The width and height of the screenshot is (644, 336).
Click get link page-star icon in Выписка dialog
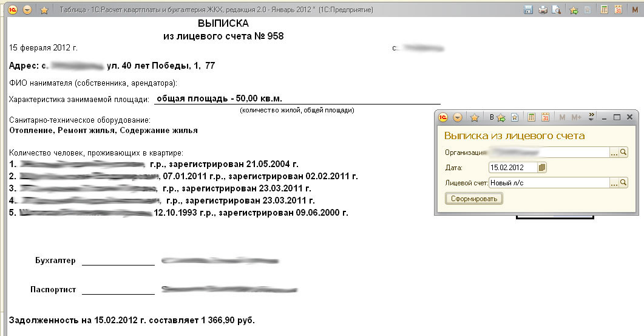(x=515, y=118)
